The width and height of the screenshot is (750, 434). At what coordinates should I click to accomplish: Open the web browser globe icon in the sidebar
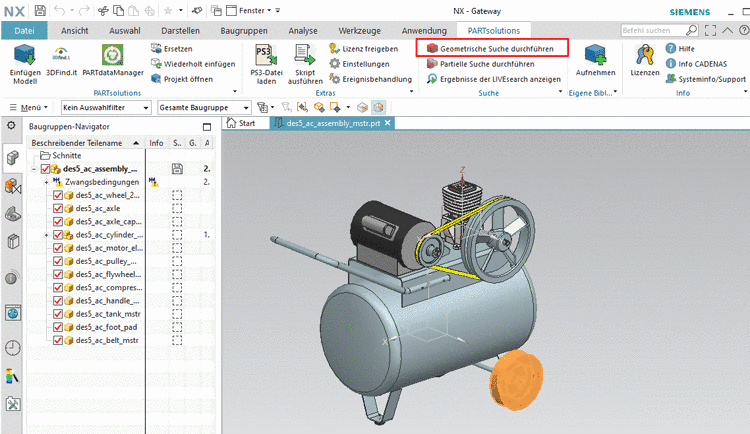tap(13, 313)
